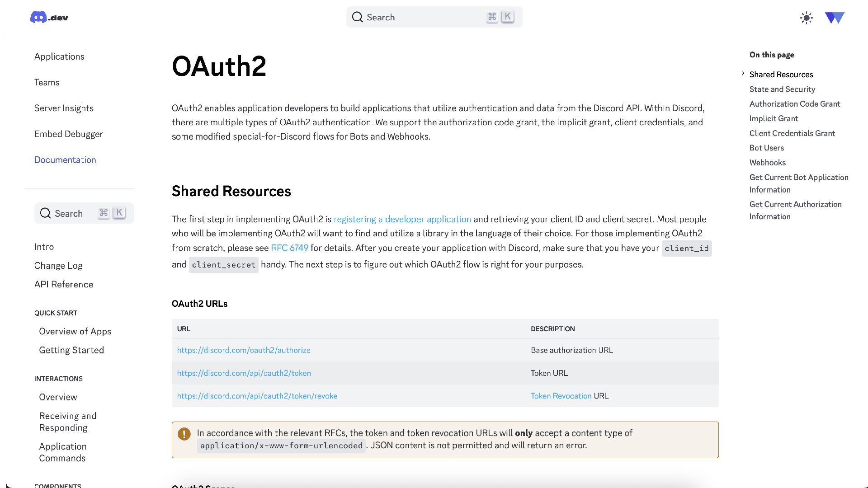Go to Server Insights in sidebar
Screen dimensions: 868x488
(x=64, y=108)
